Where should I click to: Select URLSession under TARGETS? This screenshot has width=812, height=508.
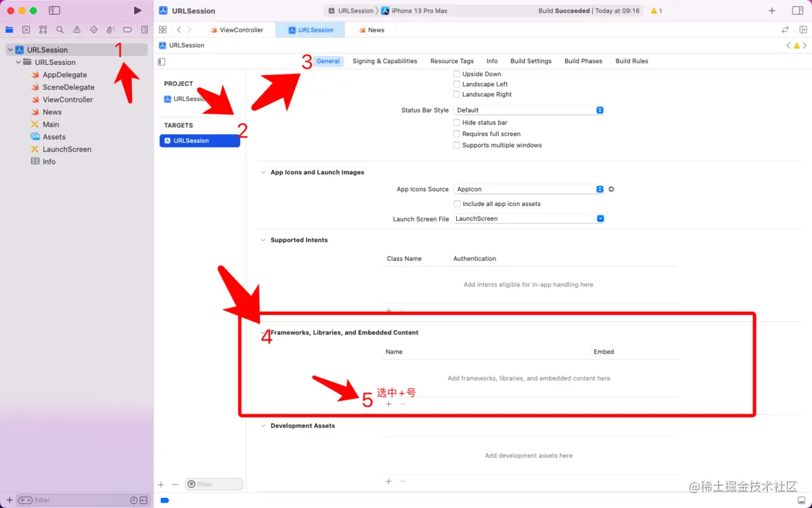pyautogui.click(x=200, y=140)
